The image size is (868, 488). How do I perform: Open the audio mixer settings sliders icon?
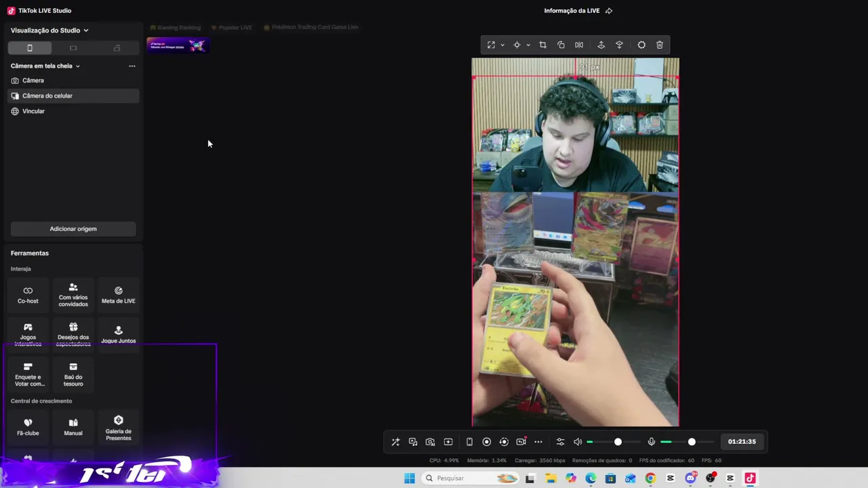tap(560, 442)
